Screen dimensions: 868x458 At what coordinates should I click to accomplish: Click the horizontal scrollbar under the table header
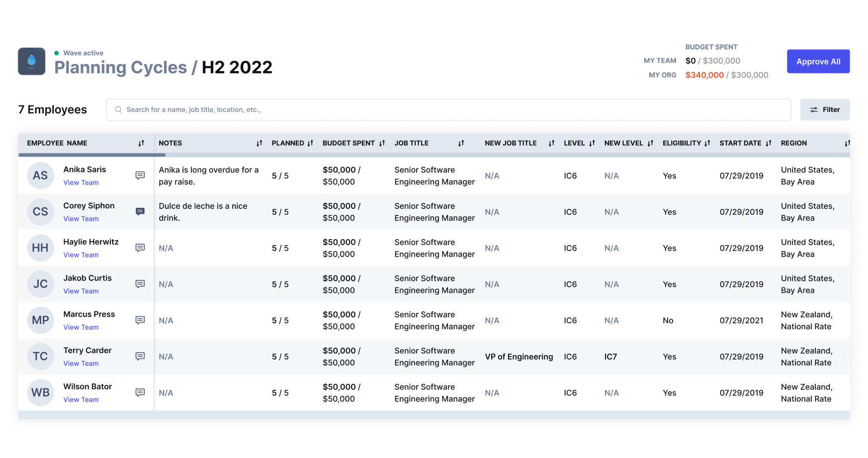coord(92,155)
